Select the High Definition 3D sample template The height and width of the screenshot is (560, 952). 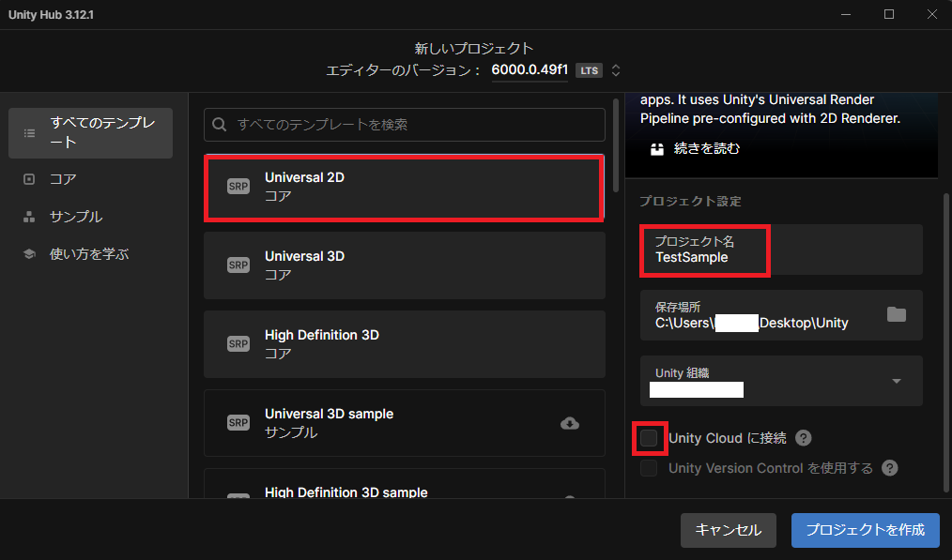[405, 484]
